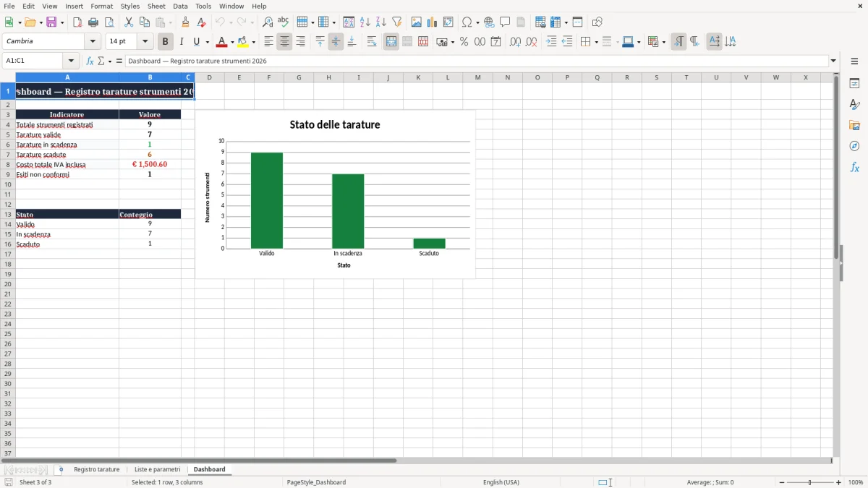Toggle Align Left
This screenshot has width=868, height=488.
[268, 42]
